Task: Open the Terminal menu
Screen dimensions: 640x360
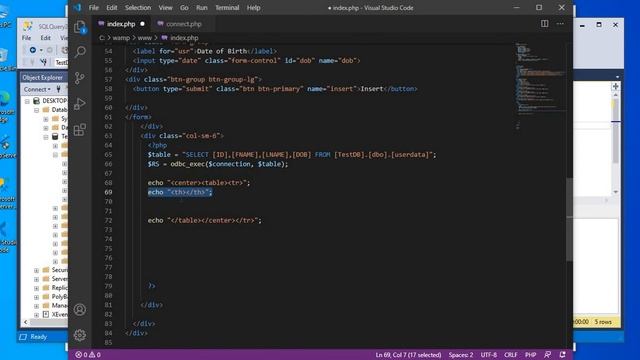Action: tap(227, 8)
